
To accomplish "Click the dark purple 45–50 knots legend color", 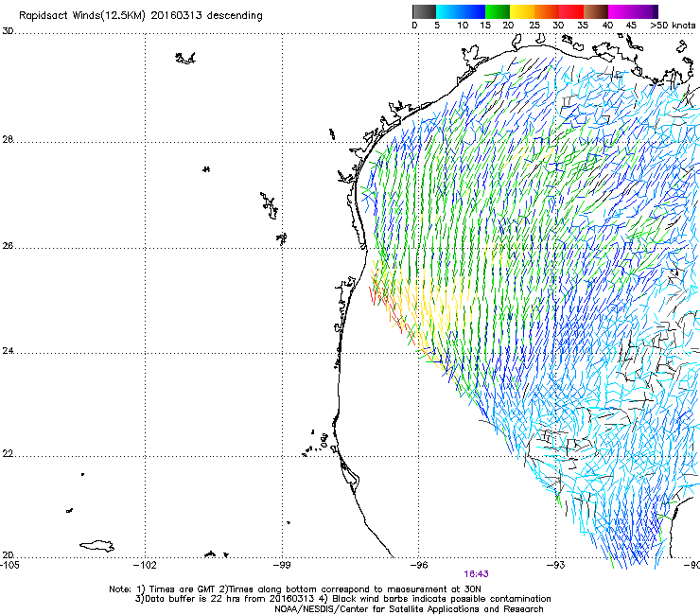I will [x=645, y=11].
